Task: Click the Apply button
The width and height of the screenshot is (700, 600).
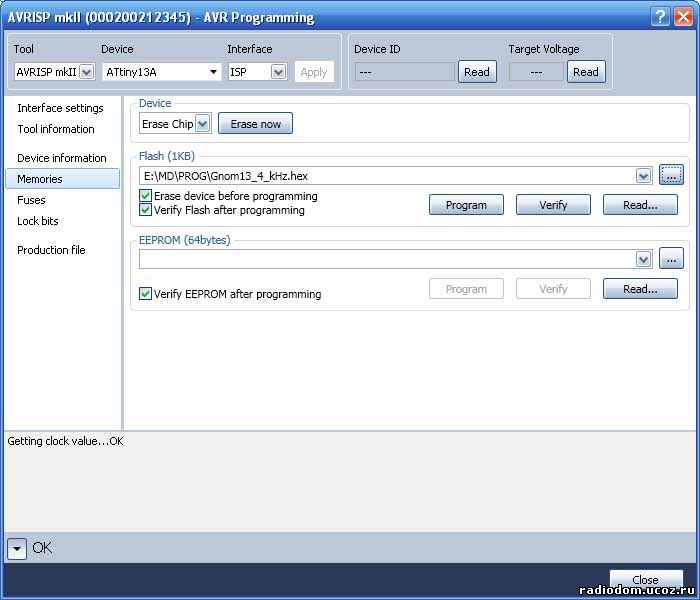Action: click(314, 72)
